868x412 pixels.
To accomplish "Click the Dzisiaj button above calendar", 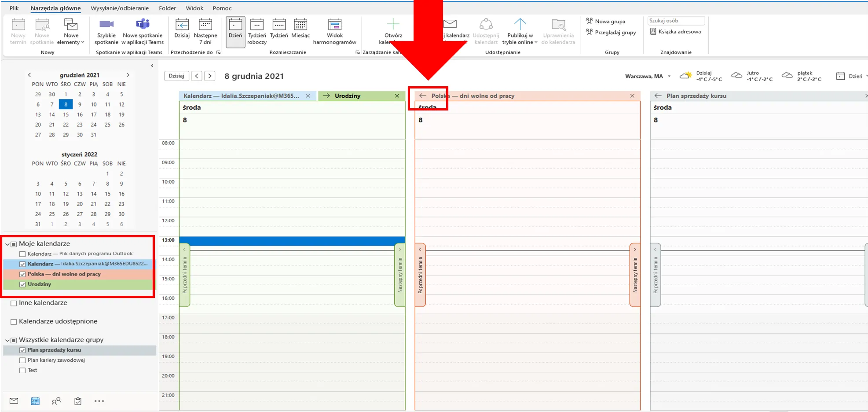I will click(176, 76).
